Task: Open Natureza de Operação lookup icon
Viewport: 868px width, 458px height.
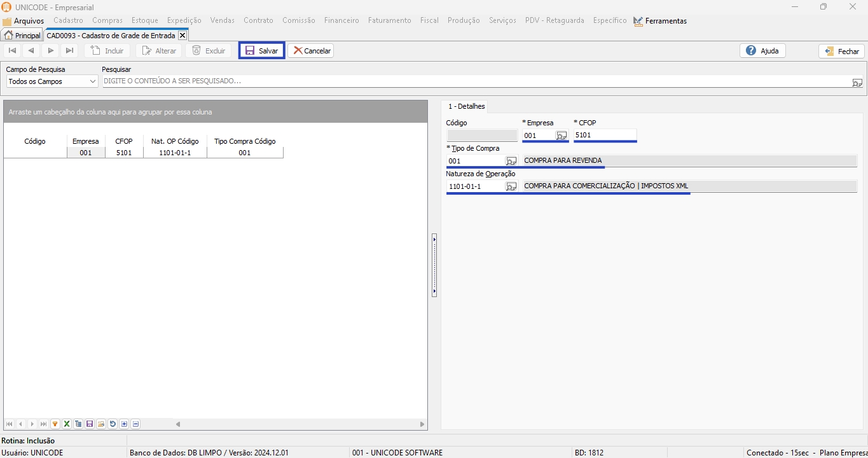Action: 511,186
